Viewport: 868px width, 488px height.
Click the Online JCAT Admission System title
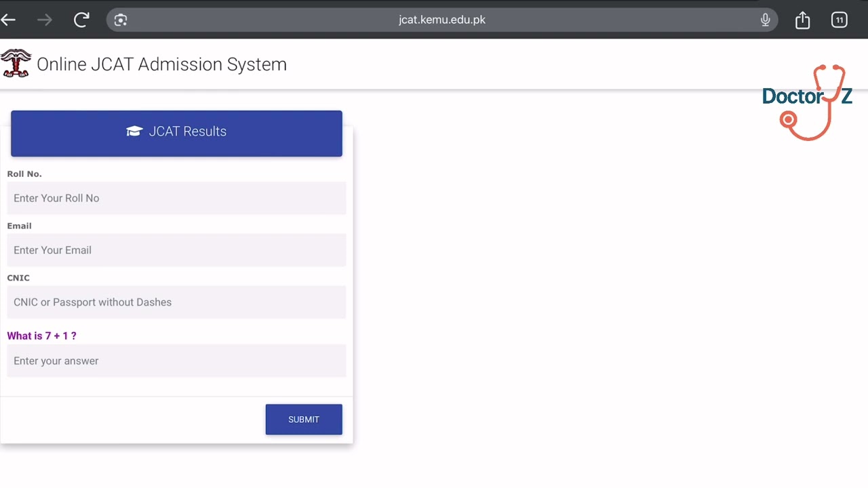[x=161, y=64]
